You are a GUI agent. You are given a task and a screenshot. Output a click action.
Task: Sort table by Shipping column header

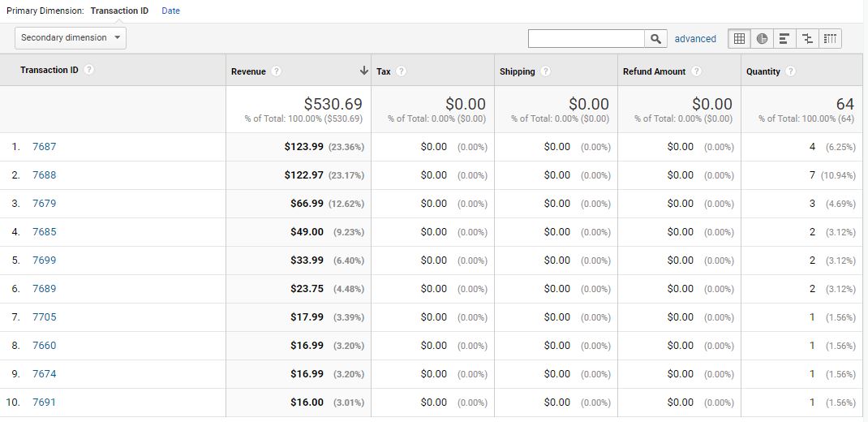point(517,71)
